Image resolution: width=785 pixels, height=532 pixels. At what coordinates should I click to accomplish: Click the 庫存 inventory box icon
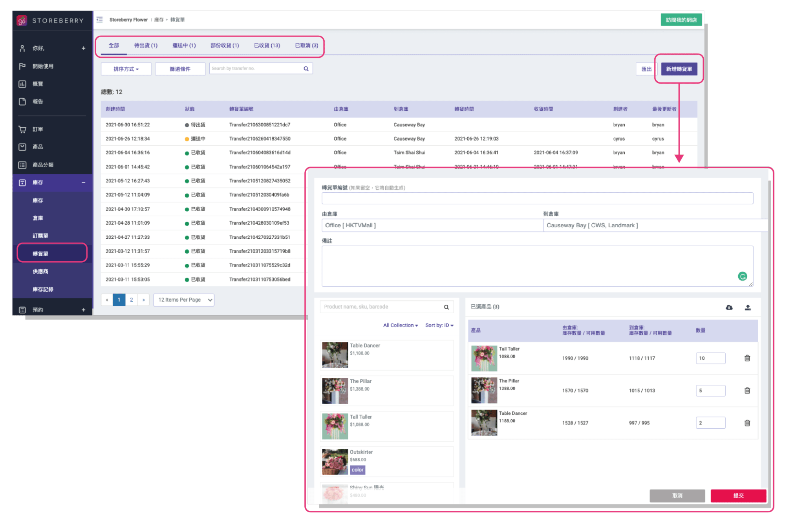(22, 183)
